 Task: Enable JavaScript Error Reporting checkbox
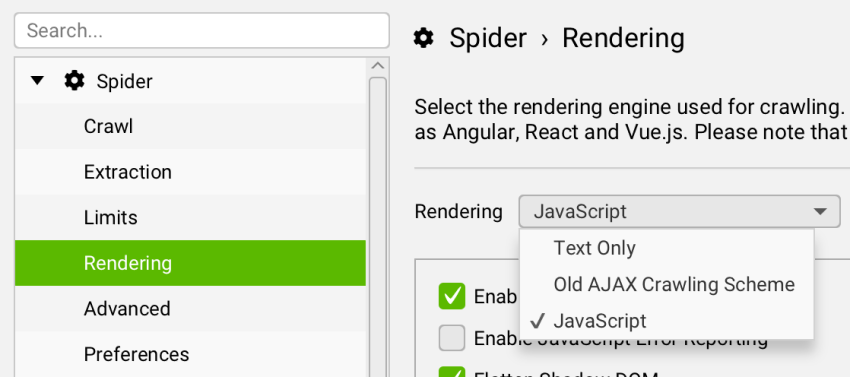452,338
